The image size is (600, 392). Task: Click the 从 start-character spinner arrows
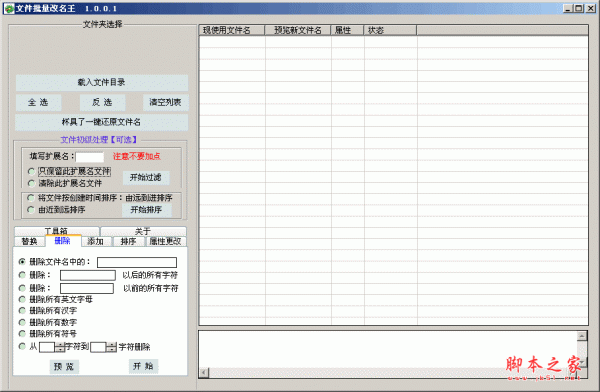tap(60, 347)
